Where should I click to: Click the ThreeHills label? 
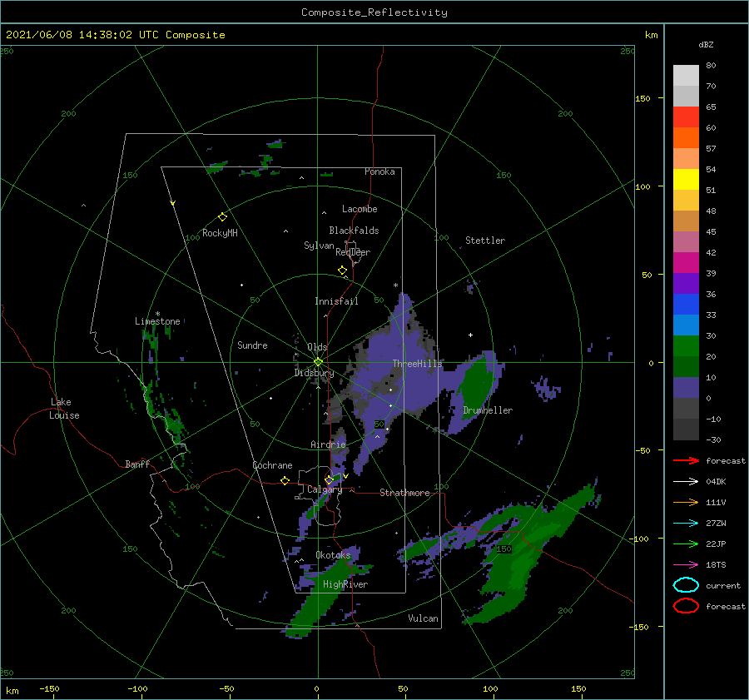point(417,364)
